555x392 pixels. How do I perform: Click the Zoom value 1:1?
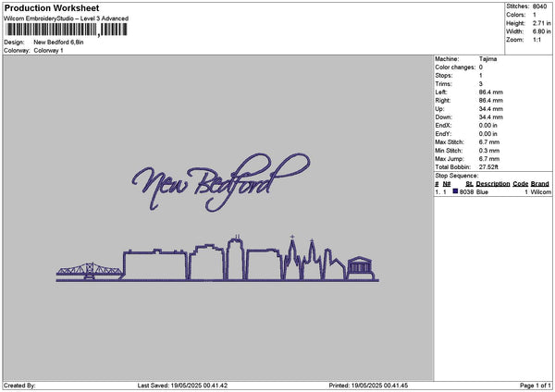tap(536, 40)
